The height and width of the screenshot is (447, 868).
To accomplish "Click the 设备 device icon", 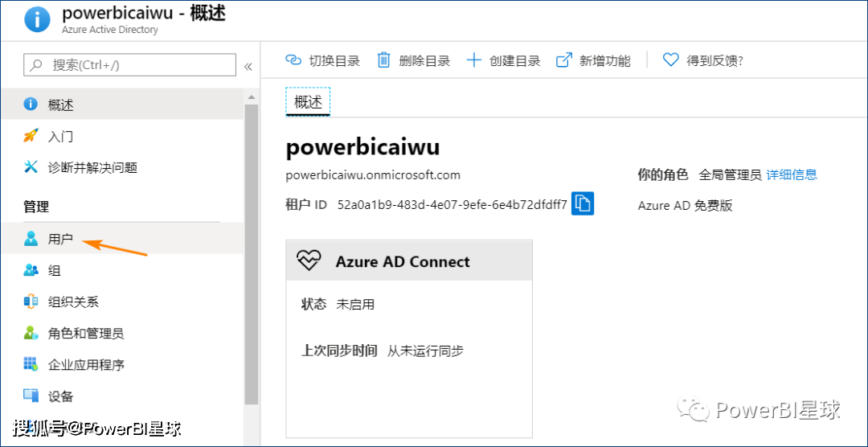I will coord(31,396).
